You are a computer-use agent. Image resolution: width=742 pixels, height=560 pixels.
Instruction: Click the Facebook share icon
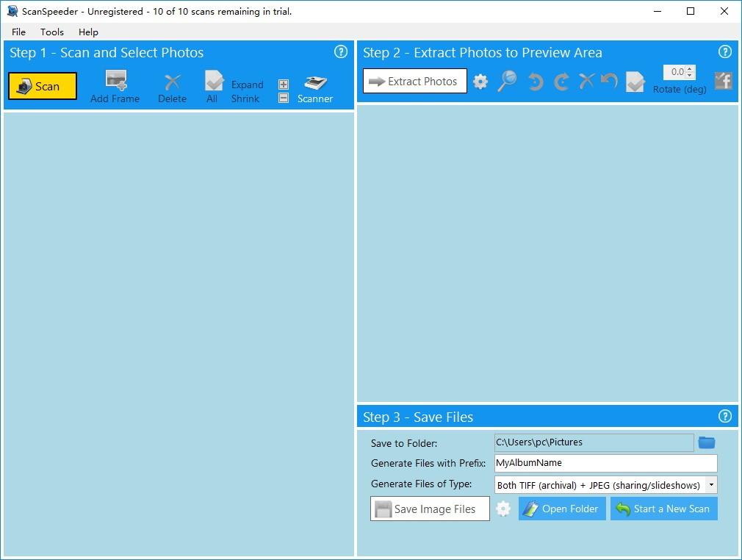723,81
